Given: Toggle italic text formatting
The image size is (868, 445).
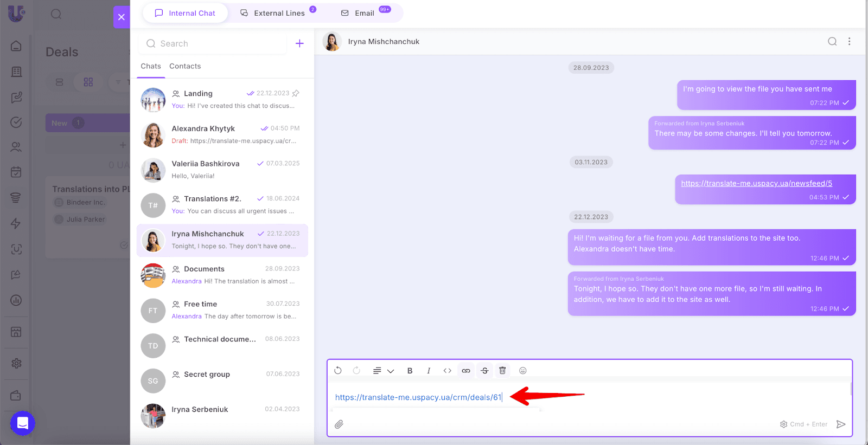Looking at the screenshot, I should pyautogui.click(x=429, y=371).
